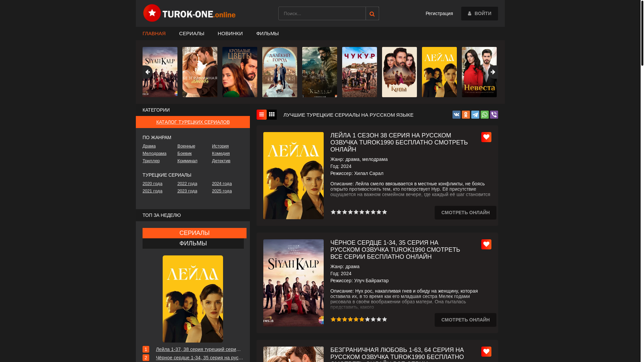Screen dimensions: 644x362
Task: Select СЕРИАЛЫ tab in weekly top
Action: [x=195, y=233]
